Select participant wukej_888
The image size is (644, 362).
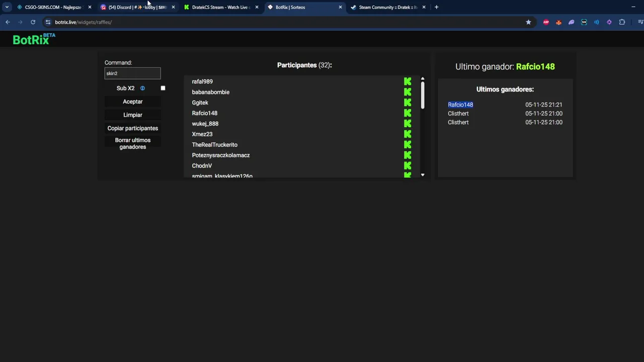[205, 124]
